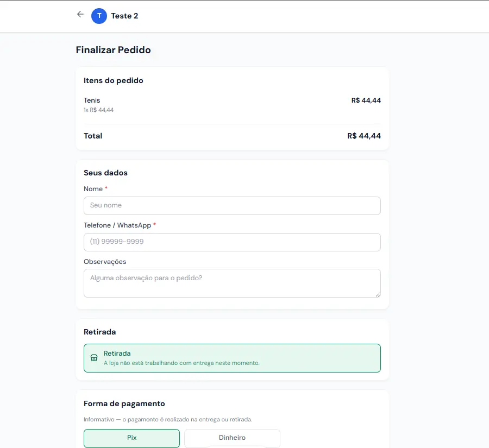Screen dimensions: 489x448
Task: Click inside the Observações text area
Action: (232, 283)
